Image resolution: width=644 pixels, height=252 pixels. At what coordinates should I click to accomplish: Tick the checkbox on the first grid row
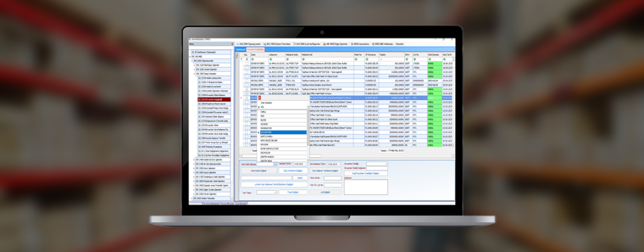pos(245,64)
